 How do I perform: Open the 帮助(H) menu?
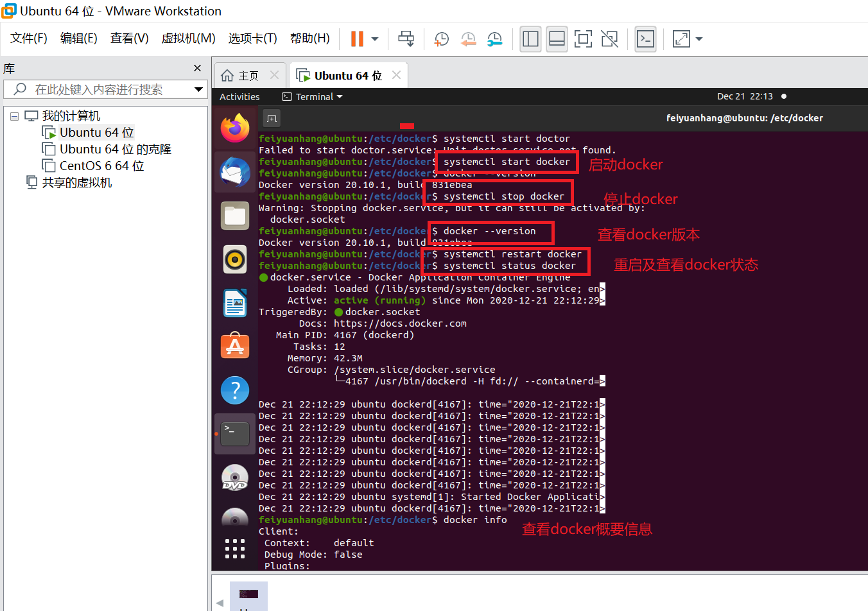310,39
